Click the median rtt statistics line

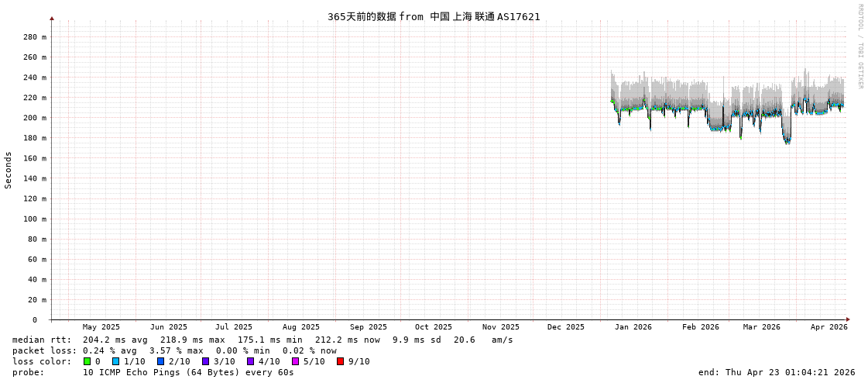(x=262, y=340)
